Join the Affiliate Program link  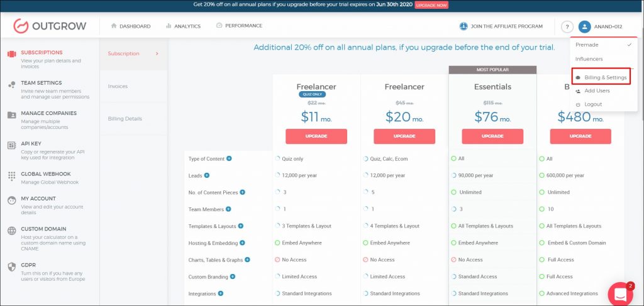501,26
